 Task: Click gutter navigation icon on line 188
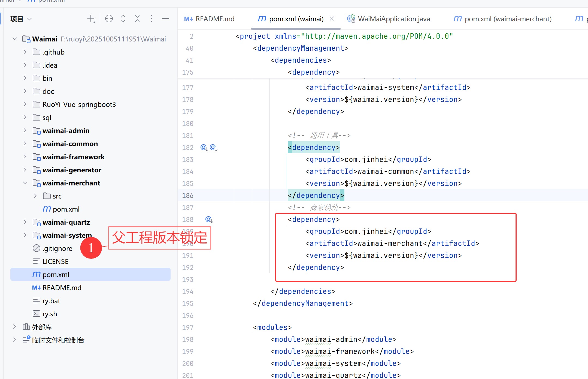209,219
